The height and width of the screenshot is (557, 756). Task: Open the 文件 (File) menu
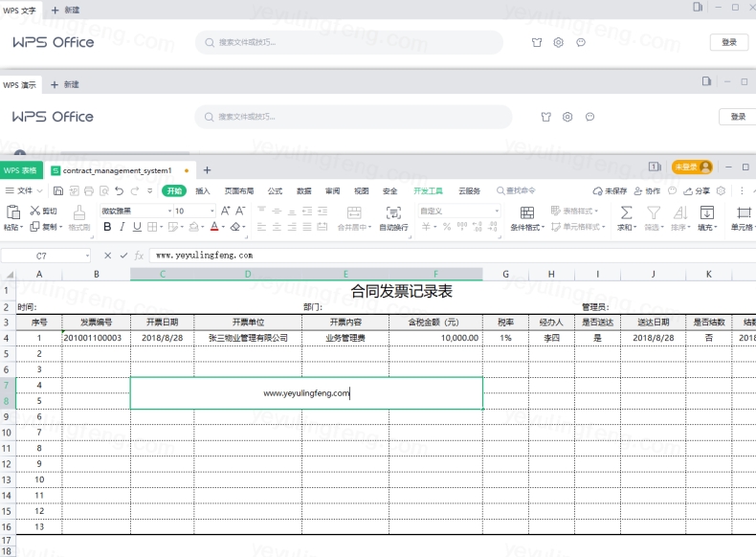24,191
